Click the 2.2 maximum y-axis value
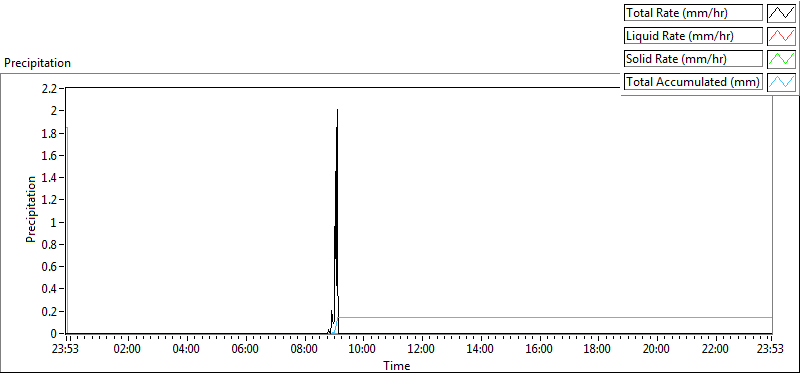Image resolution: width=800 pixels, height=373 pixels. coord(53,88)
